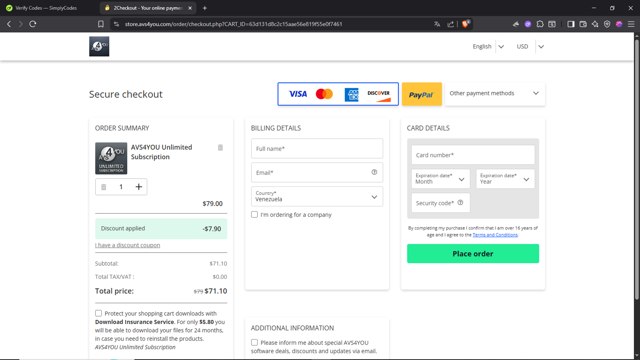Click the trash icon beside quantity 1
Screen dimensions: 640x360
(104, 187)
